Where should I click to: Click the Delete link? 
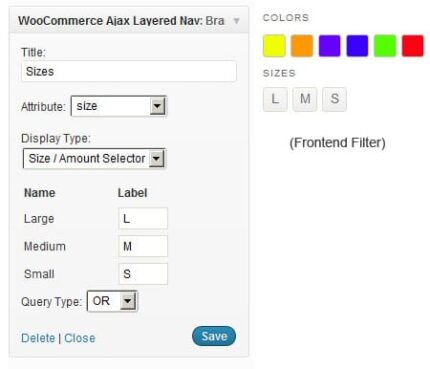click(38, 338)
